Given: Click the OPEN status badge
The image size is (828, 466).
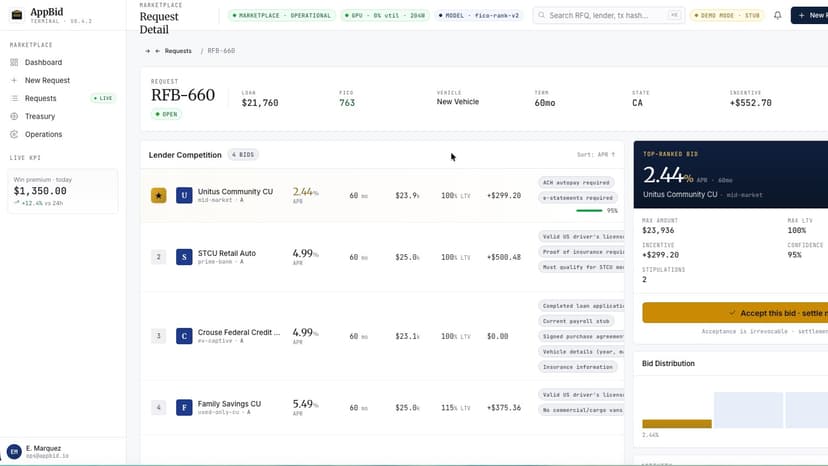Looking at the screenshot, I should pyautogui.click(x=166, y=114).
